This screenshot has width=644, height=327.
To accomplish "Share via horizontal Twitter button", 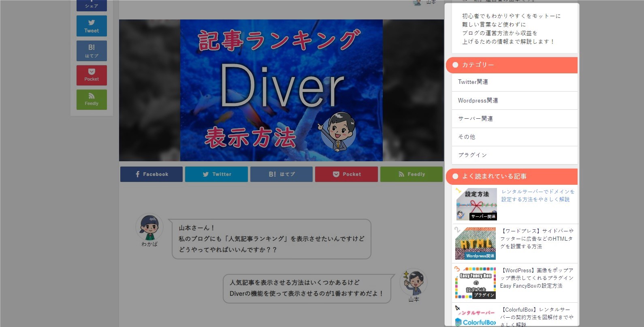I will tap(216, 174).
